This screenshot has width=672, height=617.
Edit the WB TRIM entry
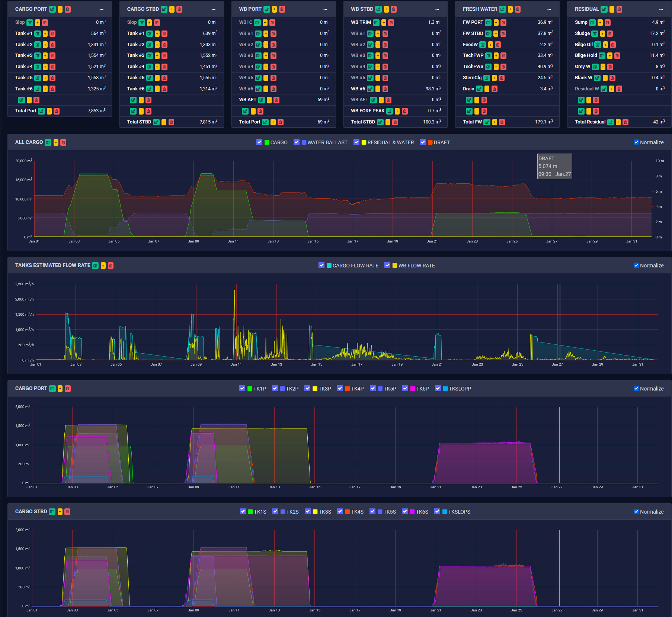(376, 22)
